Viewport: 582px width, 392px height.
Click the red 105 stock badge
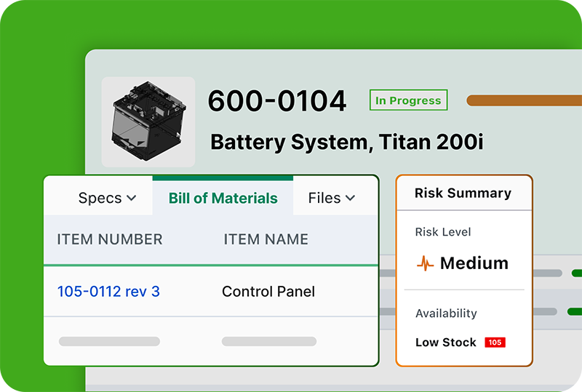pyautogui.click(x=495, y=343)
